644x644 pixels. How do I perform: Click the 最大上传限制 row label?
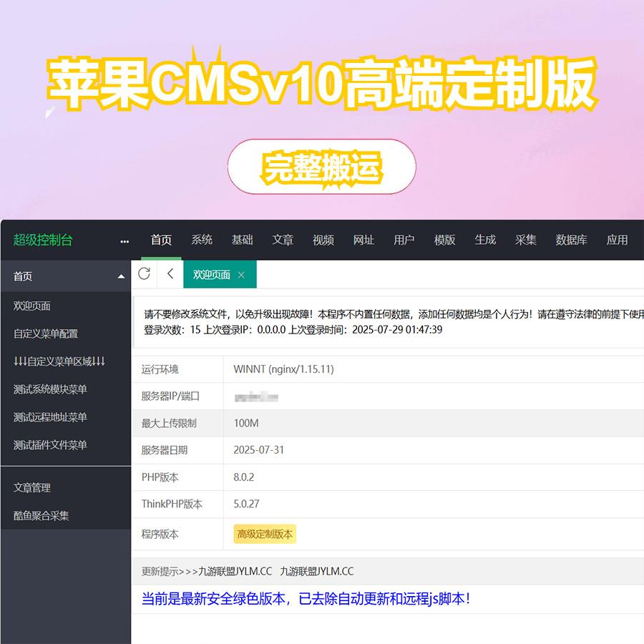[169, 424]
